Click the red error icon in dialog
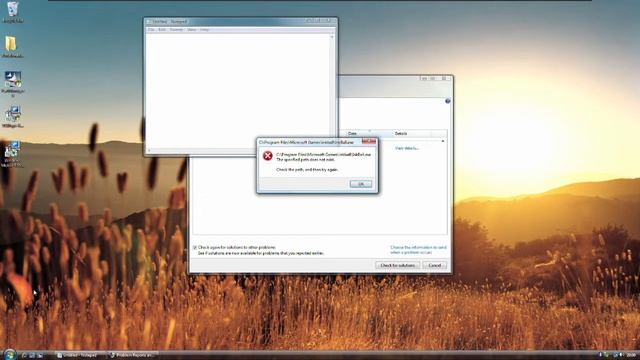 267,156
